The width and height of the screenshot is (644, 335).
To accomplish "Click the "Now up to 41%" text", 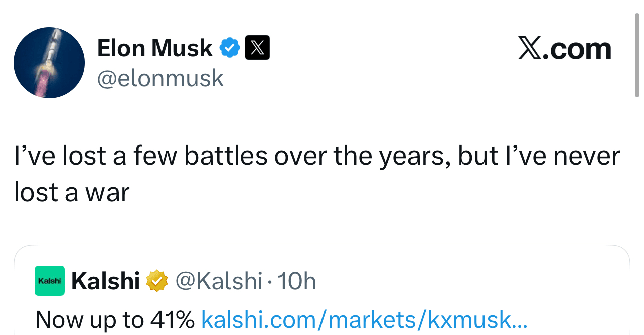I will [115, 319].
